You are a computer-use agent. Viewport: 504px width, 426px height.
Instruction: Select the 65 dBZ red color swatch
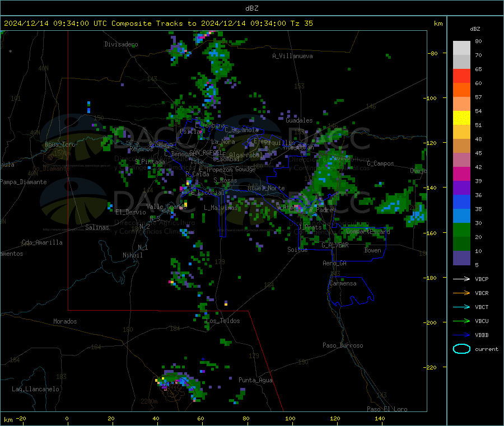click(x=461, y=76)
